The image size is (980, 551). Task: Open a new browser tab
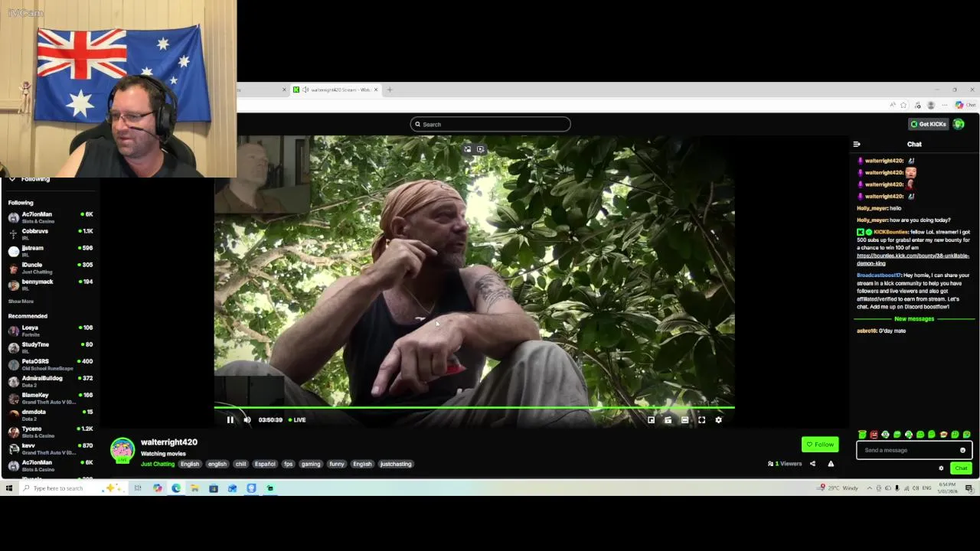point(389,90)
